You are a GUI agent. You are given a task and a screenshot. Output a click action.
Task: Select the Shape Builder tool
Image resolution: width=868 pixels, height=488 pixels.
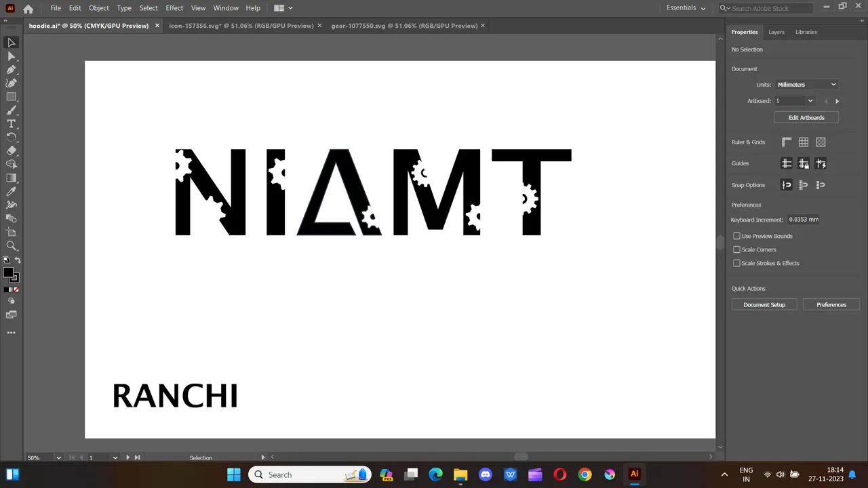[11, 164]
